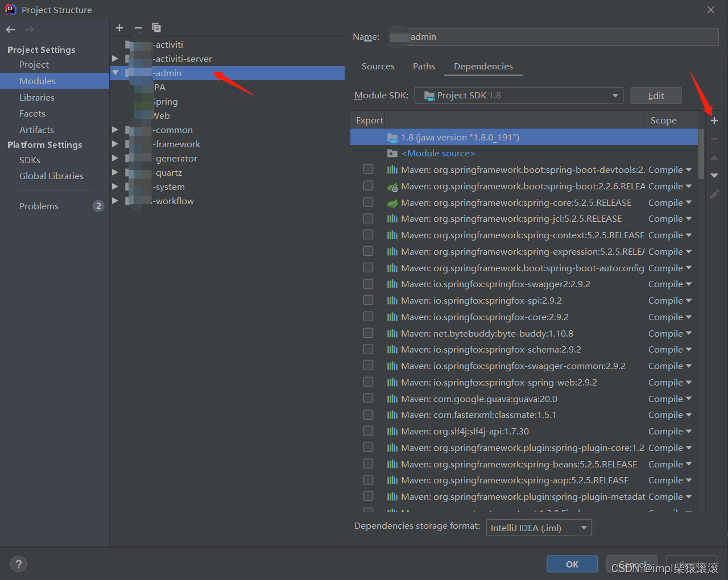The height and width of the screenshot is (580, 728).
Task: Select the -quartz module in the tree
Action: 168,173
